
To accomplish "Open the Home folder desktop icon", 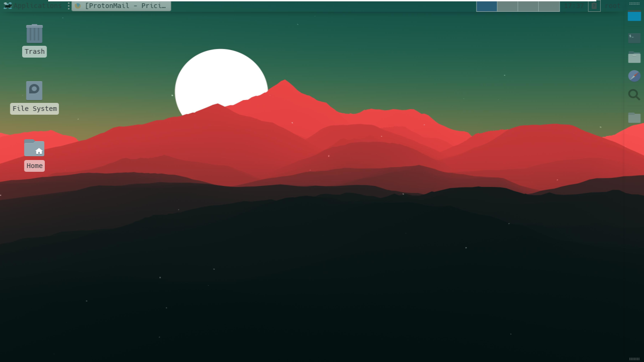I will (34, 148).
